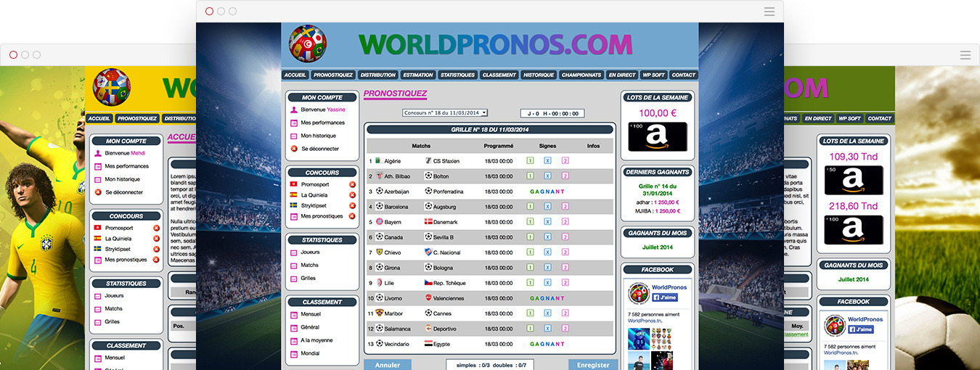The width and height of the screenshot is (980, 370).
Task: Switch to the DISTRIBUTION tab
Action: click(x=377, y=75)
